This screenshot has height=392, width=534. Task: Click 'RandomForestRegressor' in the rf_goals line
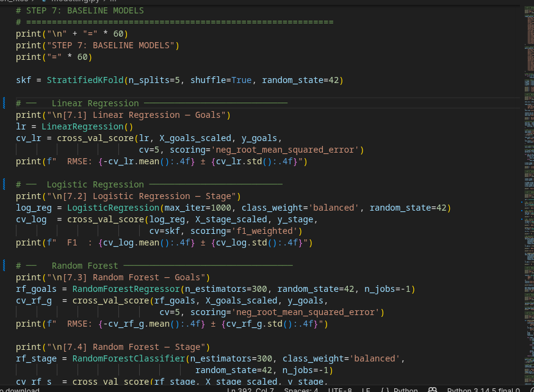coord(126,289)
